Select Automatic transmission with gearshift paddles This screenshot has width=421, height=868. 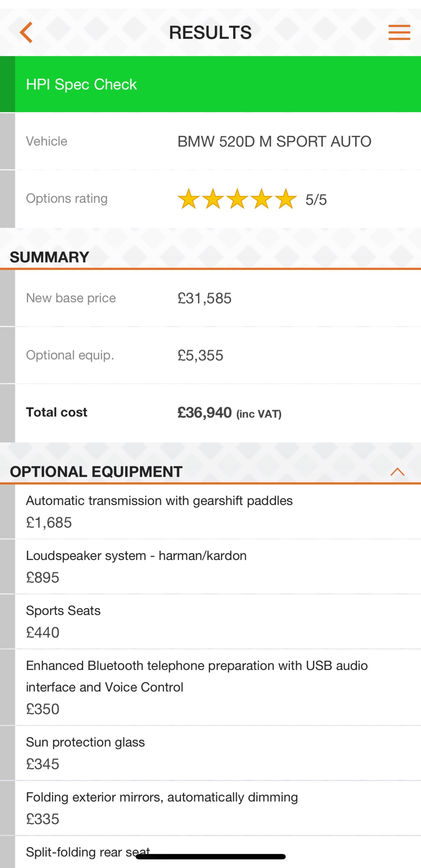pyautogui.click(x=210, y=512)
